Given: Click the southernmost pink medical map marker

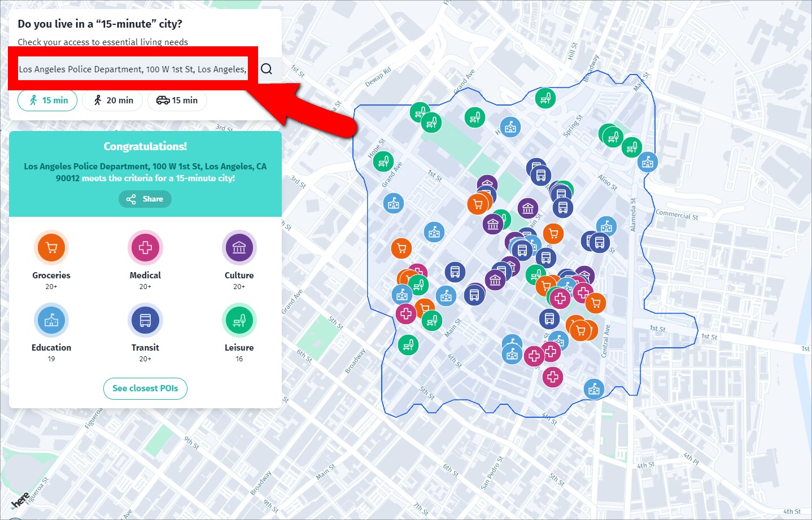Looking at the screenshot, I should tap(553, 377).
